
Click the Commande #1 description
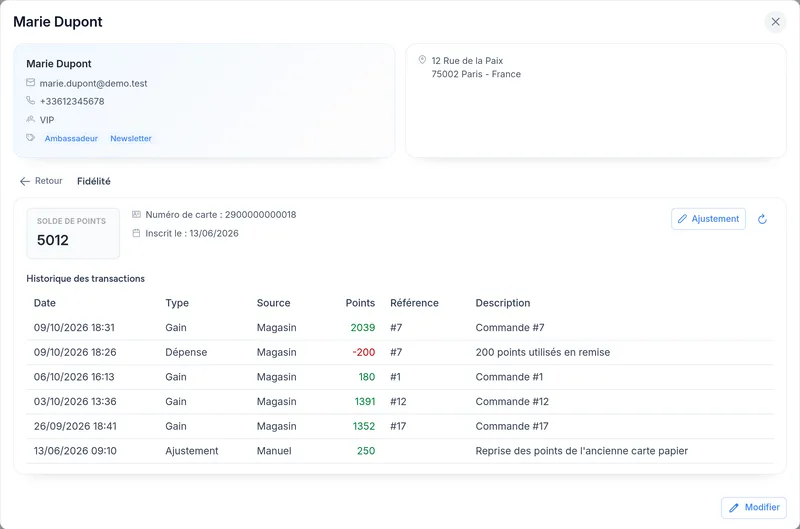pos(509,377)
